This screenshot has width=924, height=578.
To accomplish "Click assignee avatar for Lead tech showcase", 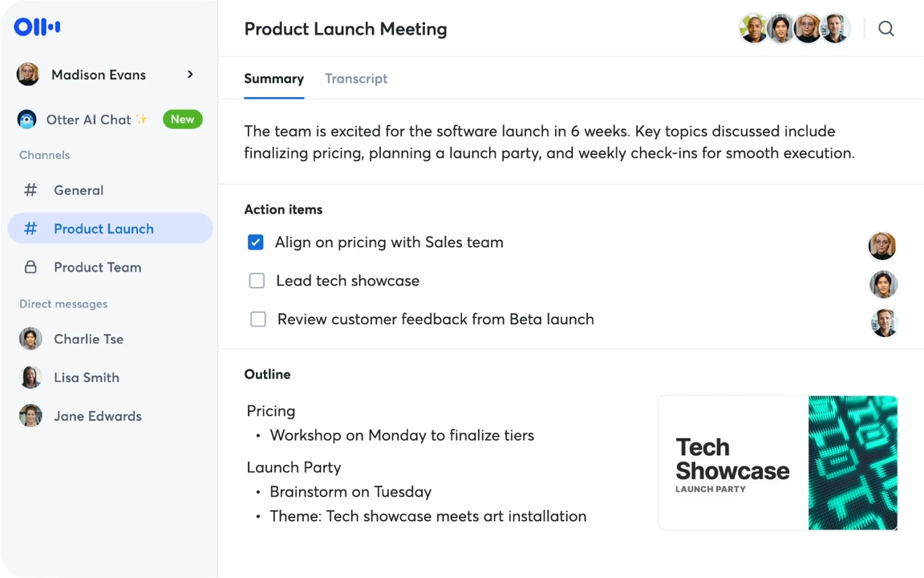I will pos(883,284).
